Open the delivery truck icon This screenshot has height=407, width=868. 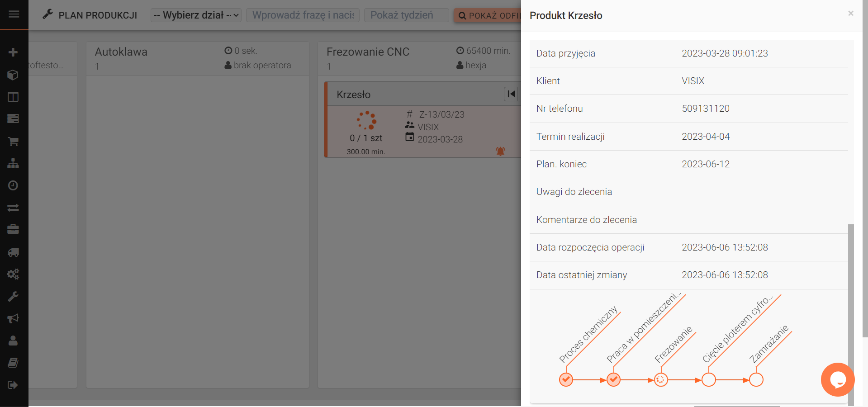click(13, 252)
